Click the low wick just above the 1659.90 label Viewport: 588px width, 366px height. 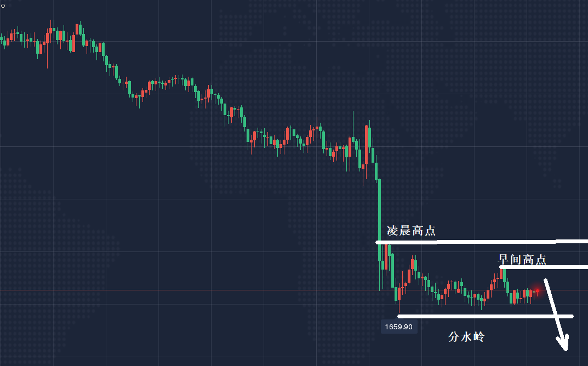[398, 308]
